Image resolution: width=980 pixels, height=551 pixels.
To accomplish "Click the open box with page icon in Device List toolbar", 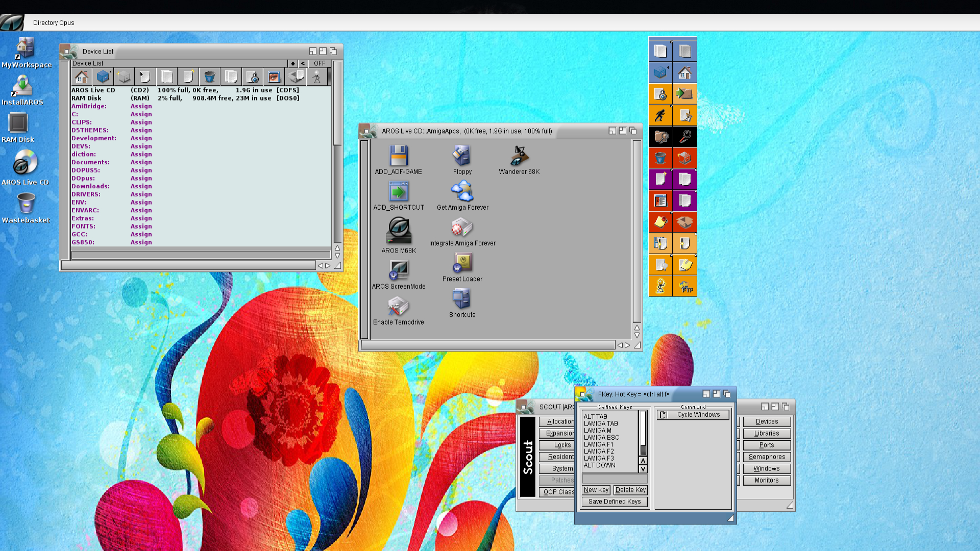I will (295, 77).
